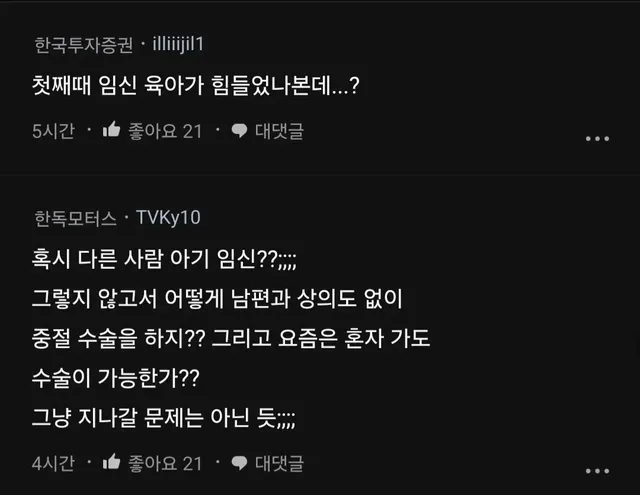Click speech bubble icon under illiiijil1's comment
Viewport: 640px width, 495px height.
click(239, 131)
